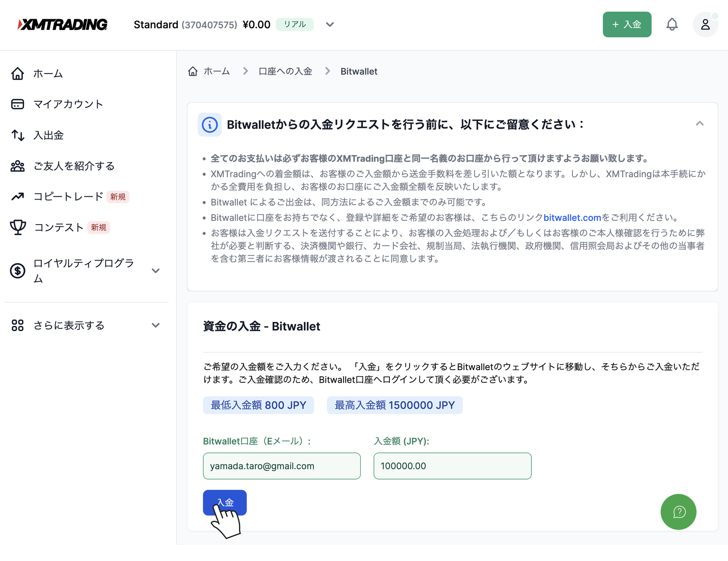Open 入出金 in the sidebar
This screenshot has height=561, width=728.
click(49, 135)
